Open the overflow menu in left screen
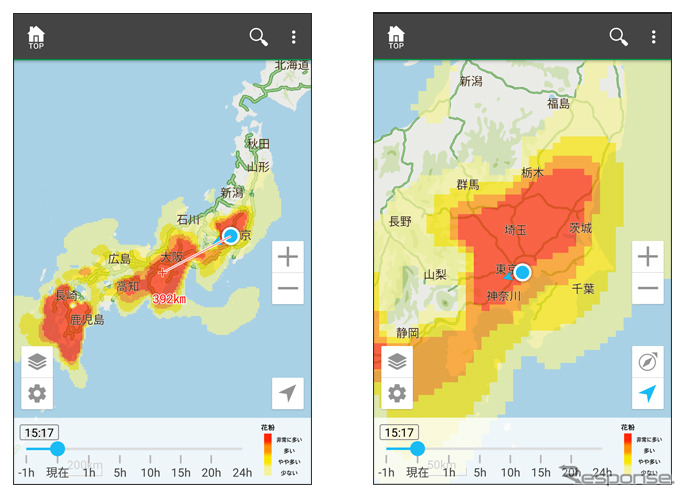Viewport: 686px width, 497px height. 293,37
